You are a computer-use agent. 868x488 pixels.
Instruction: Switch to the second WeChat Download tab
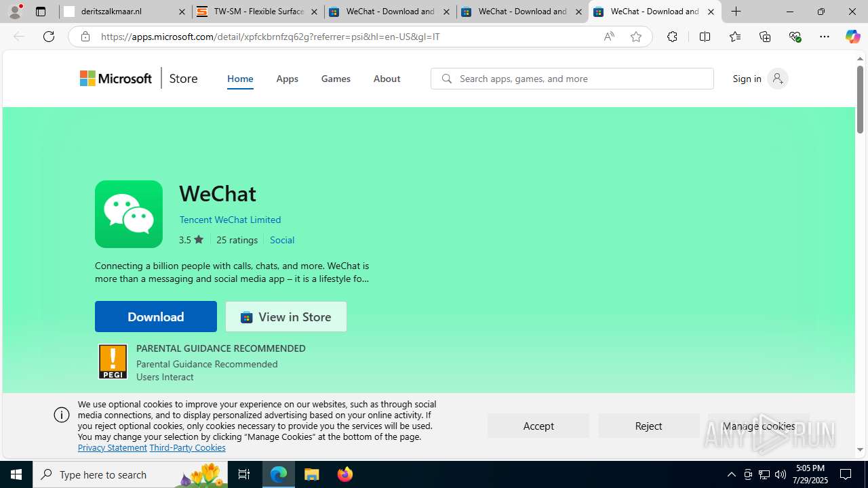[x=522, y=12]
